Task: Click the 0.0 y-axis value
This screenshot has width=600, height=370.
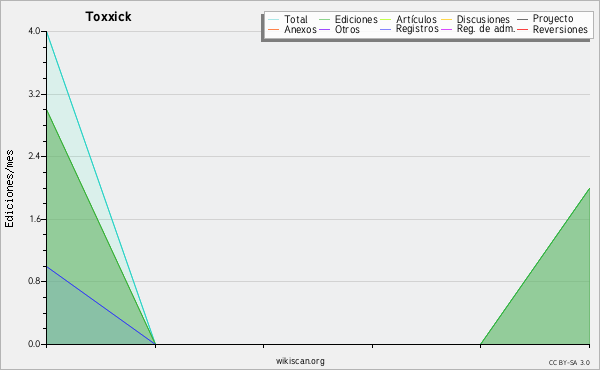Action: pyautogui.click(x=34, y=344)
